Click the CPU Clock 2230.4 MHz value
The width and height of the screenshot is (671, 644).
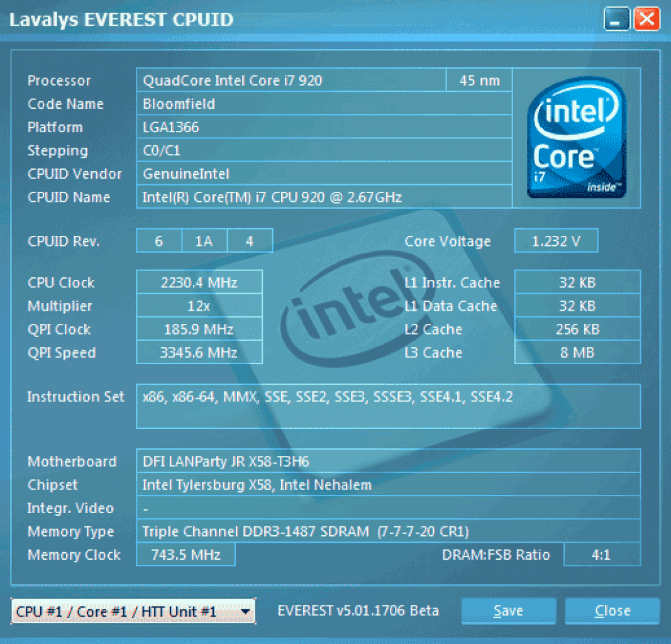pyautogui.click(x=199, y=282)
